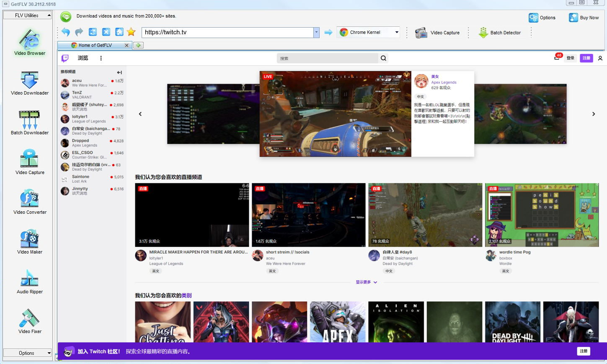
Task: Go forward with the browser forward arrow
Action: tap(79, 32)
